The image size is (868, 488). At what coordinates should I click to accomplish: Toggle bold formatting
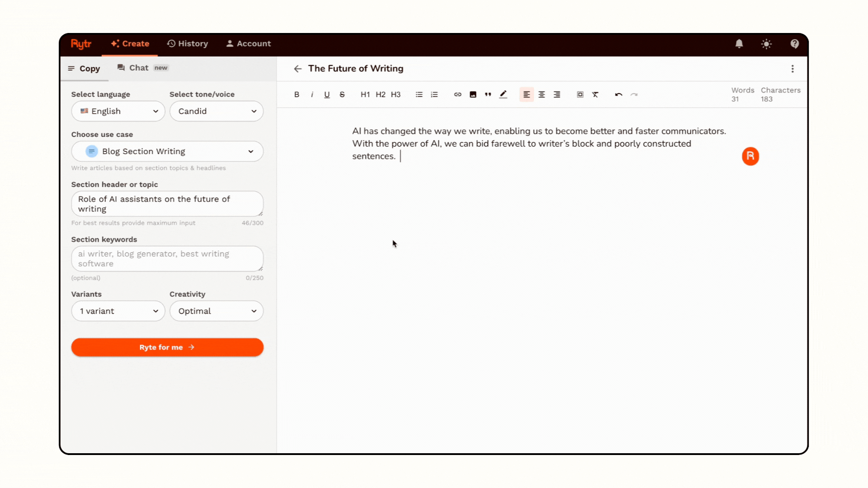[x=297, y=94]
